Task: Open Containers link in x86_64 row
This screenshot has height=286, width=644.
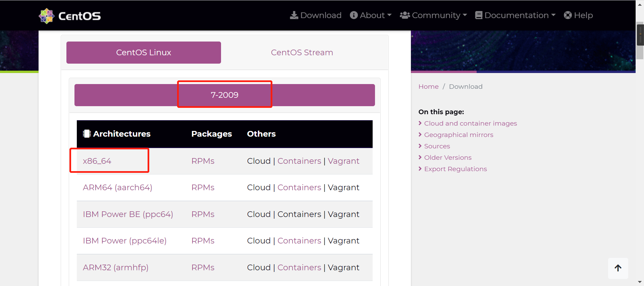Action: [x=299, y=161]
